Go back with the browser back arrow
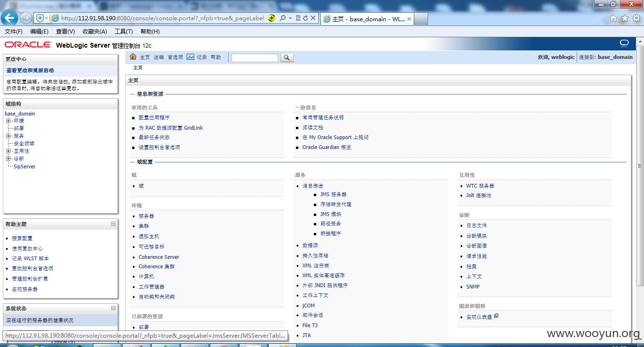Image resolution: width=644 pixels, height=347 pixels. (x=9, y=18)
